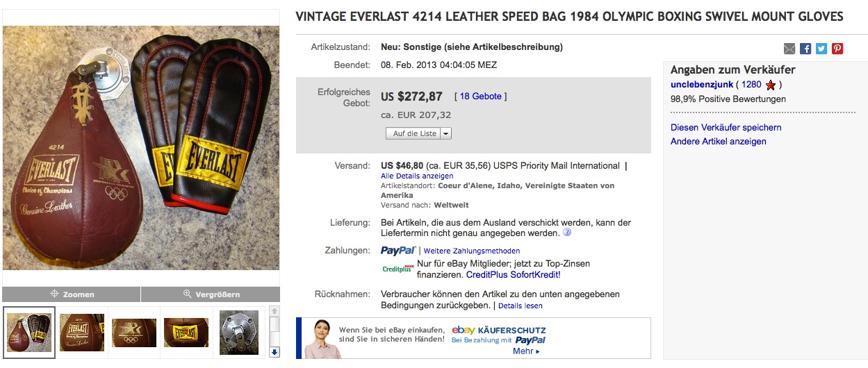This screenshot has width=868, height=368.
Task: Click 'Diesen Verkäufer speichern' link
Action: 726,128
